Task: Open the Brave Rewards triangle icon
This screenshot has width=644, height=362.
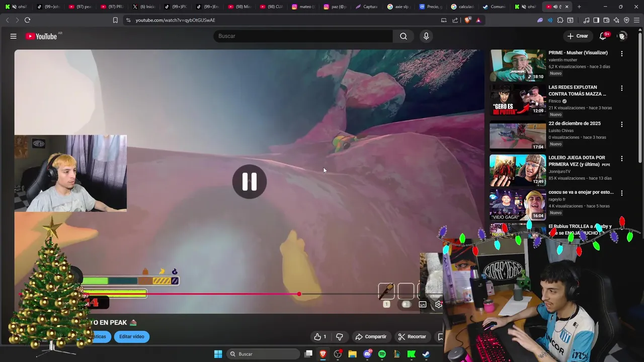Action: click(x=478, y=20)
